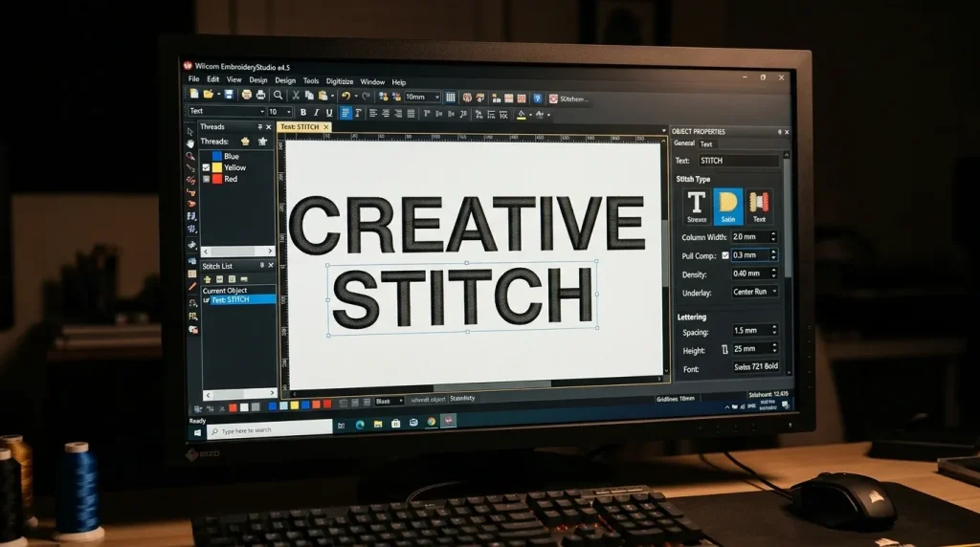This screenshot has height=547, width=980.
Task: Switch to the Text tab in Object Properties
Action: pos(706,143)
